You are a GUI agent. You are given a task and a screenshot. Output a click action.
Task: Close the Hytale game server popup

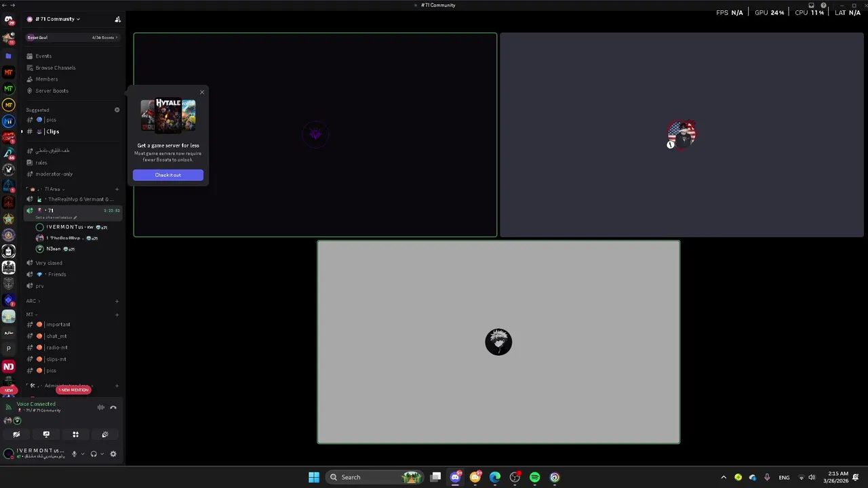[x=201, y=92]
